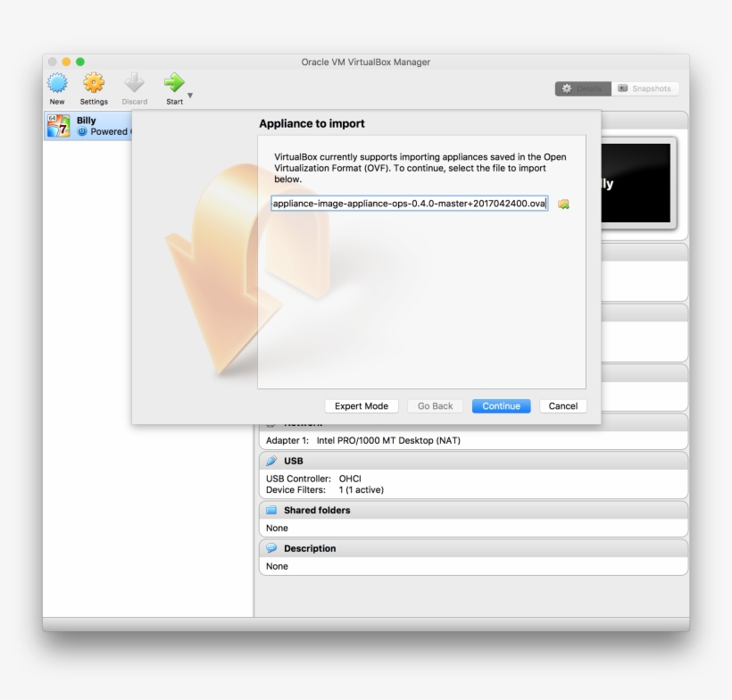Select the appliance .ova filename input field
The image size is (732, 700).
(x=411, y=204)
